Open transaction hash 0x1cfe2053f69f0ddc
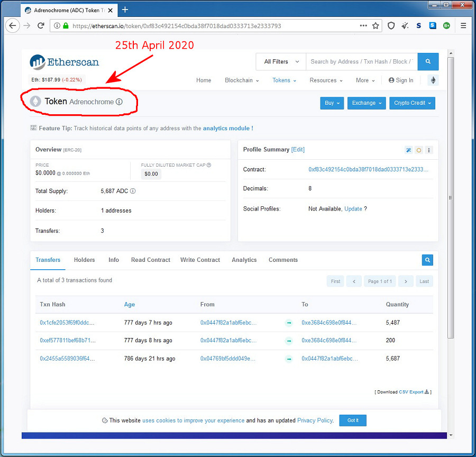476x457 pixels. [x=67, y=323]
